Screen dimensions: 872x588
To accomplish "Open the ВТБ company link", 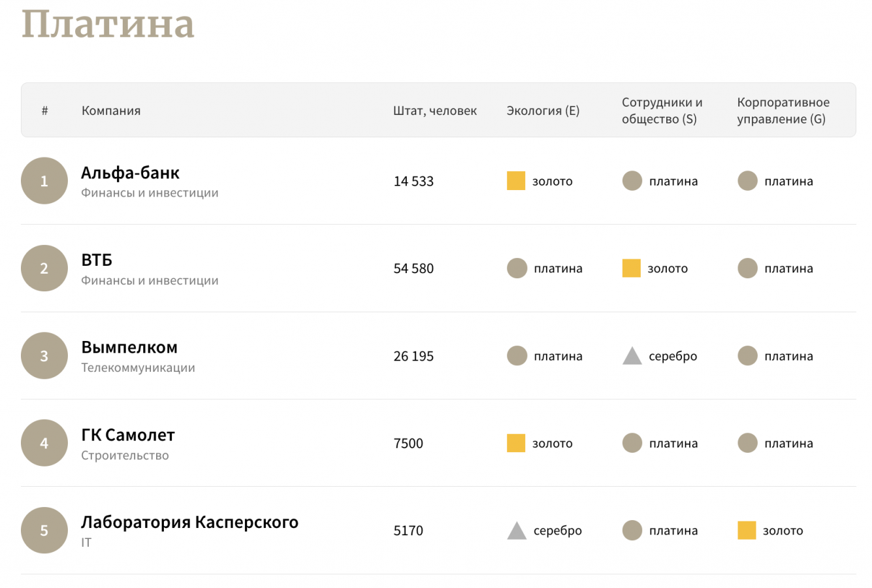I will pos(97,260).
